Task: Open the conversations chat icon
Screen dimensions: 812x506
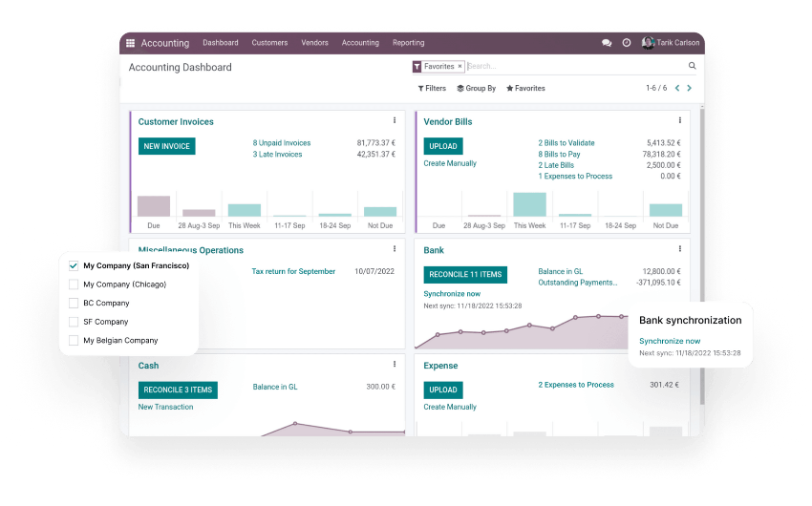Action: [x=607, y=43]
